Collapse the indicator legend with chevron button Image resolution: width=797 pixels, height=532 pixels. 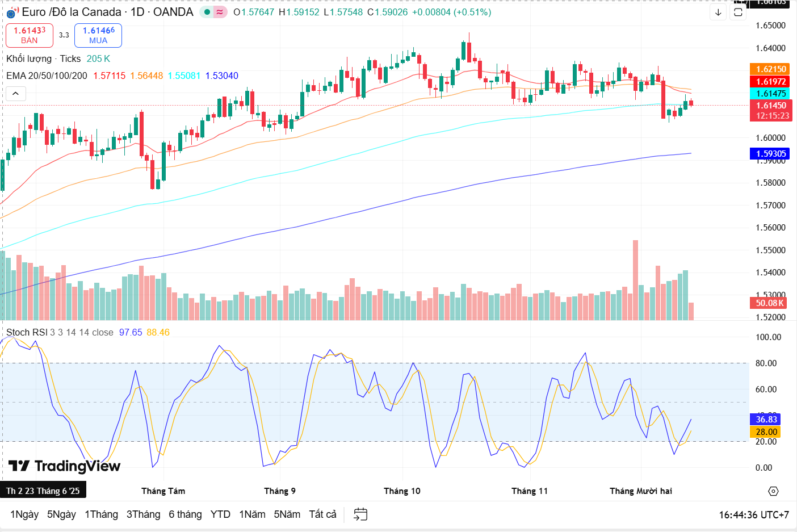[15, 93]
